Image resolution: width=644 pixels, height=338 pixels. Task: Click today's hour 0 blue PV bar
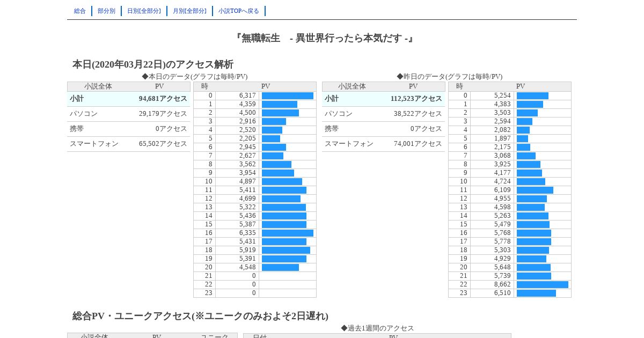point(288,96)
